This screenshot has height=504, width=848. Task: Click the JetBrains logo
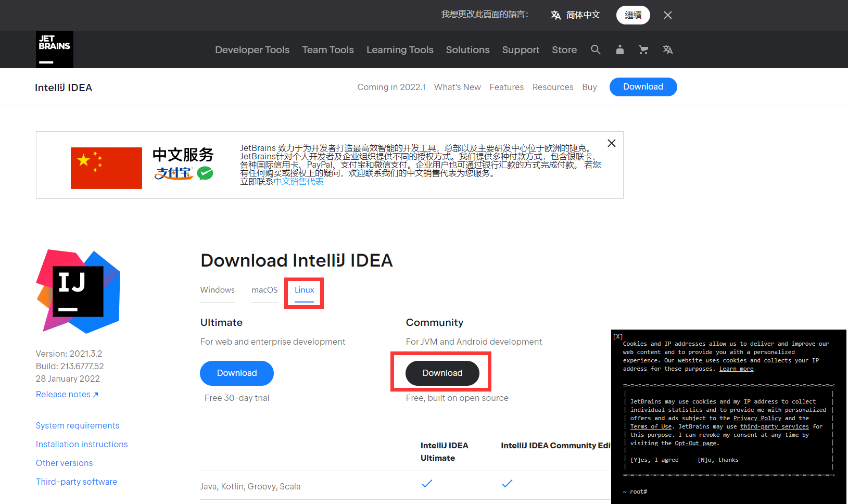tap(55, 49)
